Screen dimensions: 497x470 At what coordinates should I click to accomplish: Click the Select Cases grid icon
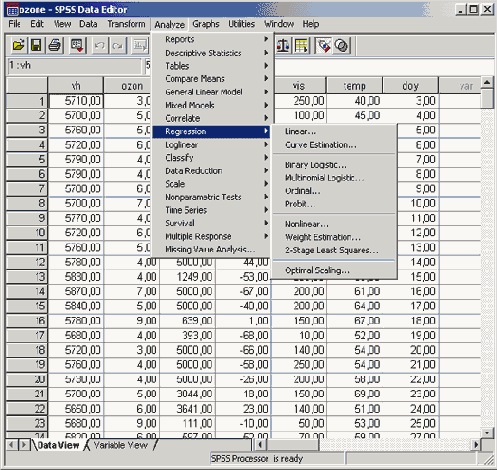tap(301, 45)
